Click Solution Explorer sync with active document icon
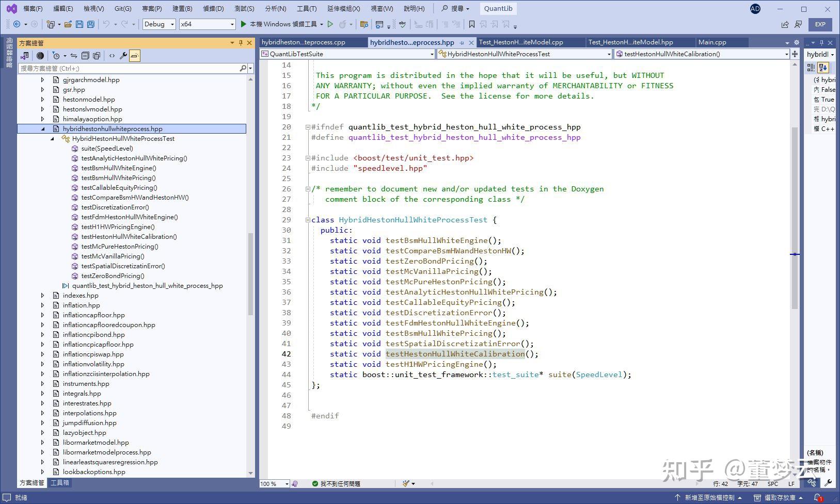 tap(74, 56)
